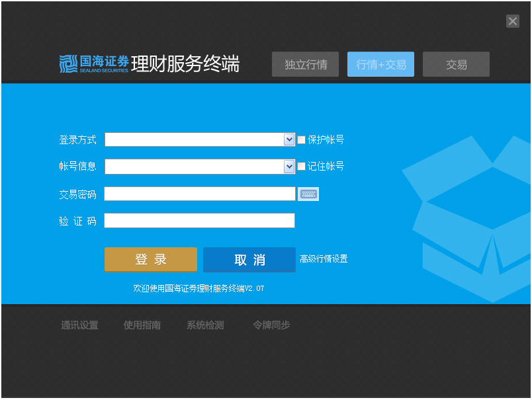Close the login window
Screen dimensions: 532x400
513,21
